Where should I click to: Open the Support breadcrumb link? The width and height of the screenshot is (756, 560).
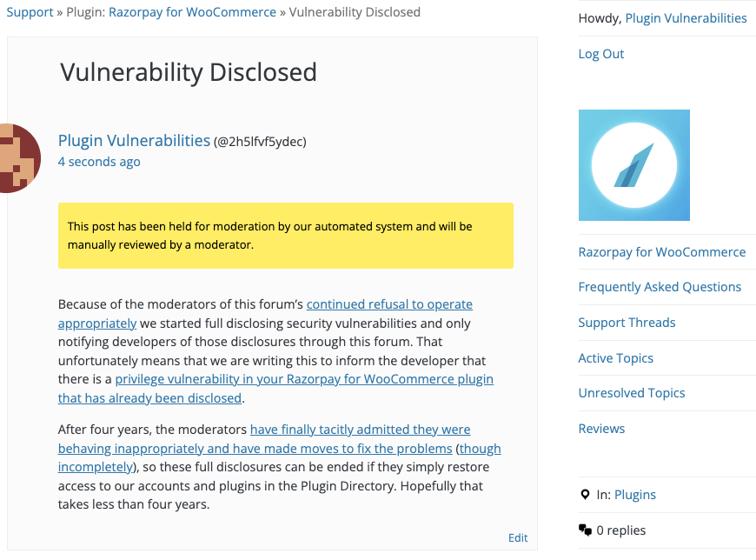[30, 12]
